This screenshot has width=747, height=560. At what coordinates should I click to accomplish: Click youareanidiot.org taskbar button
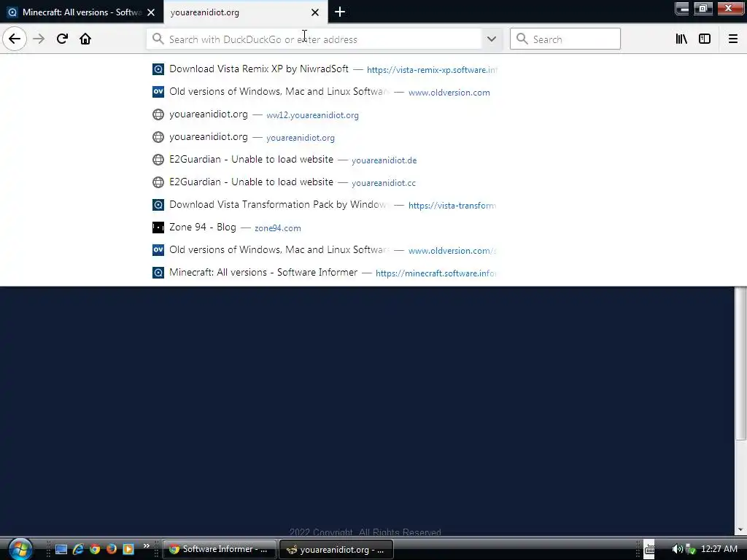coord(336,549)
